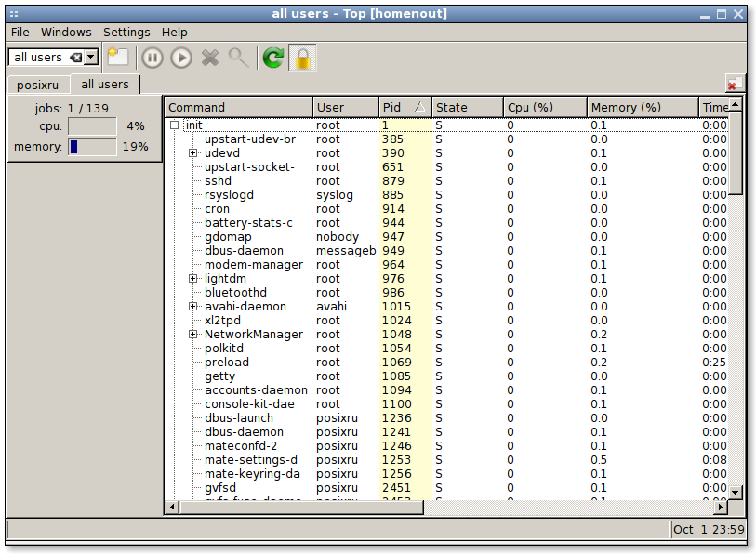Expand the NetworkManager node
The height and width of the screenshot is (554, 756).
click(192, 335)
